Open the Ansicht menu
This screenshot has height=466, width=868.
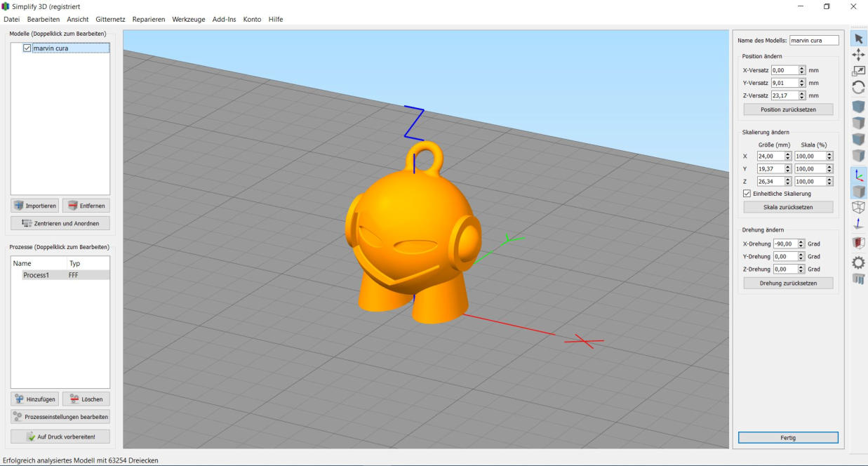[x=78, y=20]
